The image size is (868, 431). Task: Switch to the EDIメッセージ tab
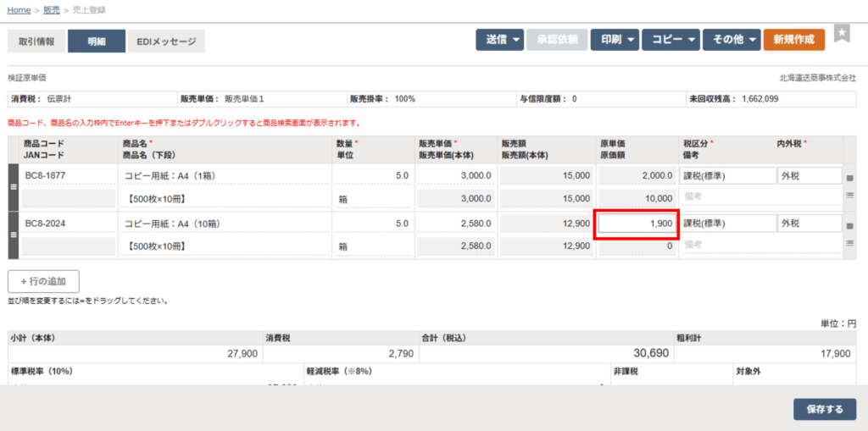166,41
